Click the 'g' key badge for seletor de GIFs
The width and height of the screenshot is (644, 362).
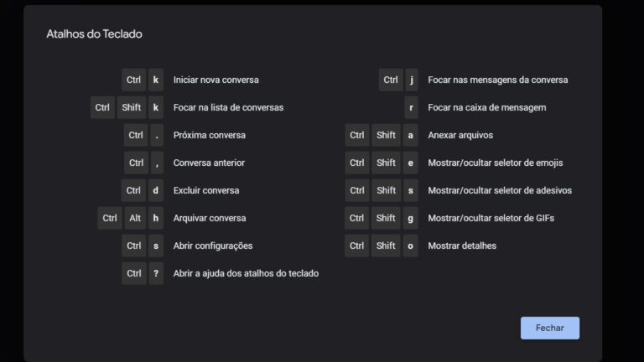click(410, 218)
